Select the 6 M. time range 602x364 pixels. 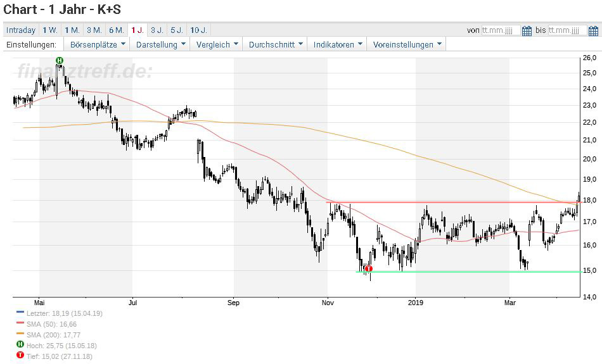(x=117, y=30)
